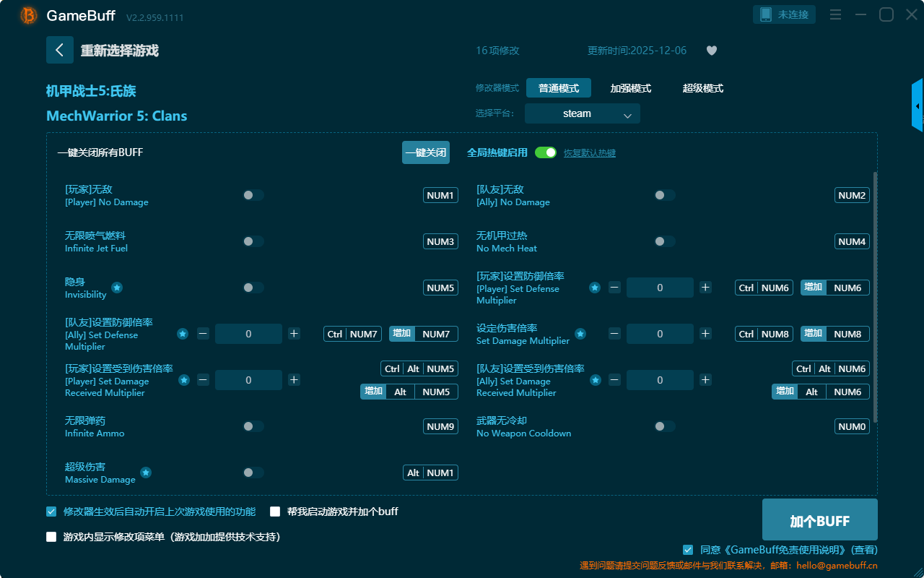The width and height of the screenshot is (924, 578).
Task: Switch to 加强模式 enhanced mode tab
Action: [630, 88]
